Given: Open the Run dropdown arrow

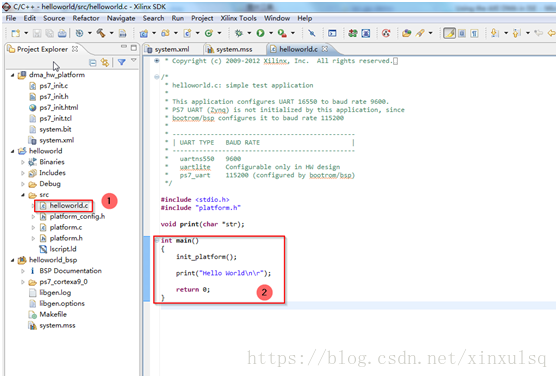Looking at the screenshot, I should point(271,33).
